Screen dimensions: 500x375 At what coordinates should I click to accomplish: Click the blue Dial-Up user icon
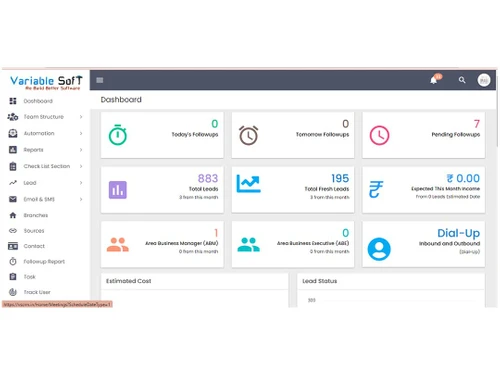[x=379, y=249]
